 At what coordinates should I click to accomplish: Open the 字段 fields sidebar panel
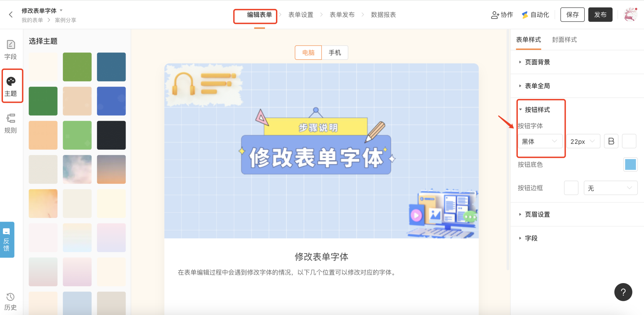tap(11, 50)
